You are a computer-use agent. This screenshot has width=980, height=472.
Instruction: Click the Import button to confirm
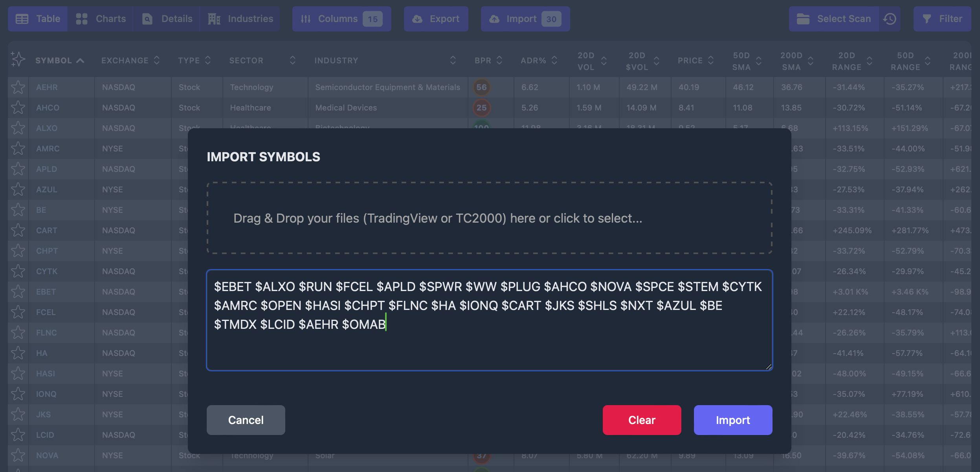pos(733,419)
